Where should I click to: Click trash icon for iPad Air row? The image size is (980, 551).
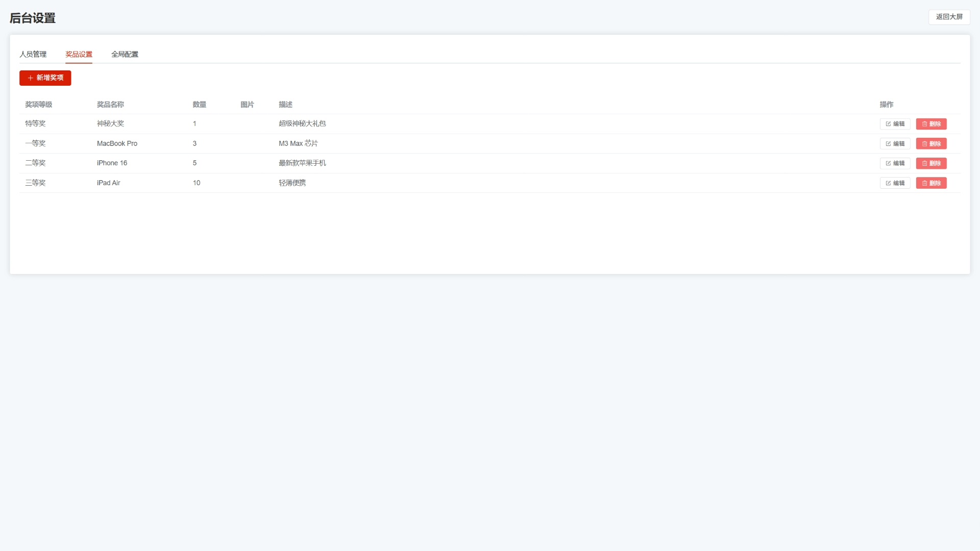924,183
